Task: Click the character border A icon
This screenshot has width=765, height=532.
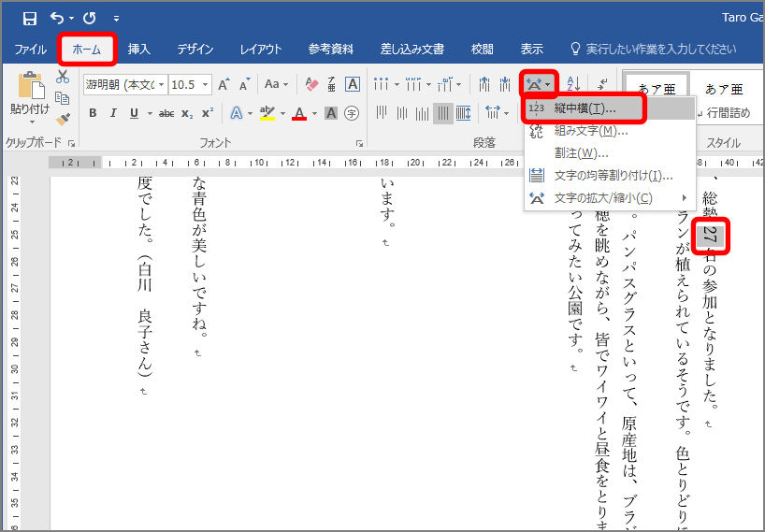Action: pyautogui.click(x=353, y=84)
